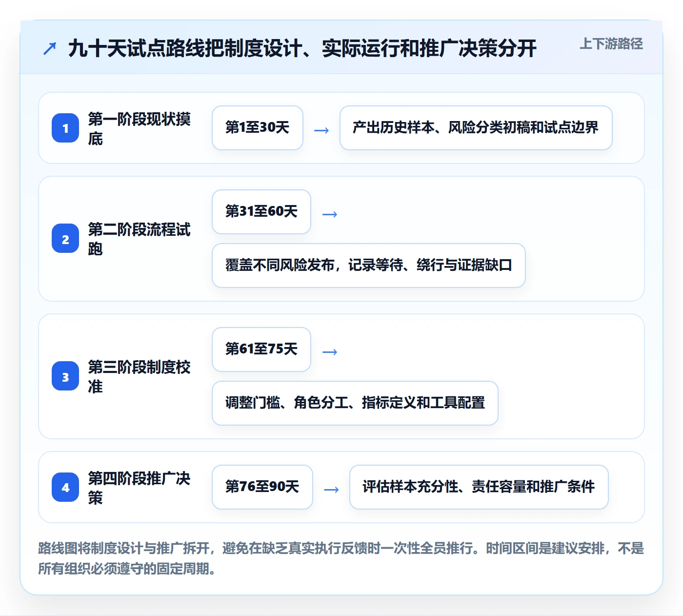Click the 第61至75天 time chip
This screenshot has width=683, height=616.
click(261, 349)
